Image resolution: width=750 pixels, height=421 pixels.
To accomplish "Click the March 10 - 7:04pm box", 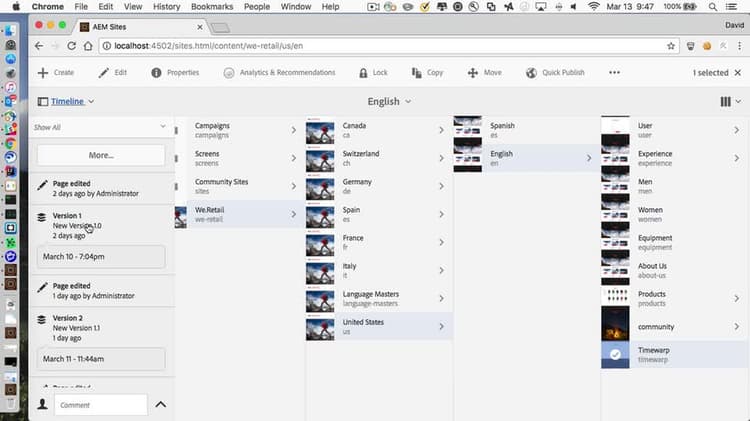I will point(101,256).
